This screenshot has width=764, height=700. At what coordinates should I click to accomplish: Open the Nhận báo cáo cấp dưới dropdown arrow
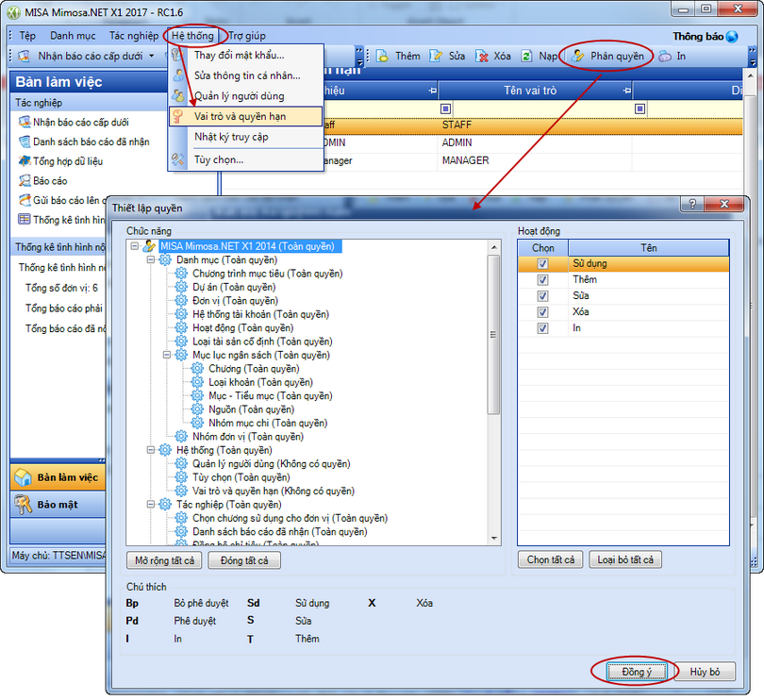pos(152,56)
